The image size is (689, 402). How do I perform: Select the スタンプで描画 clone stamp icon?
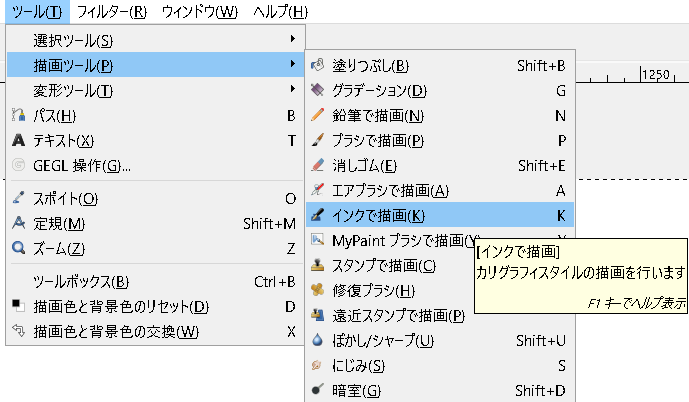tap(317, 266)
